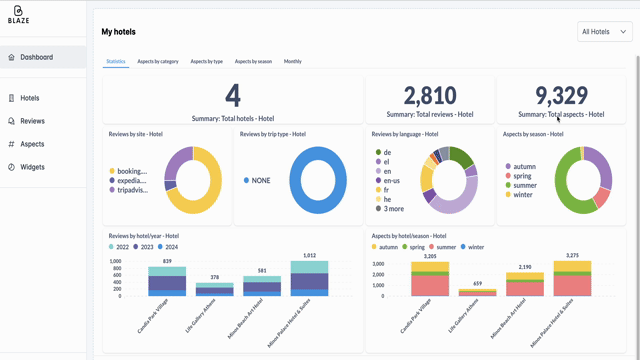Open the All Hotels dropdown
Screen dimensions: 640x360
(x=604, y=31)
